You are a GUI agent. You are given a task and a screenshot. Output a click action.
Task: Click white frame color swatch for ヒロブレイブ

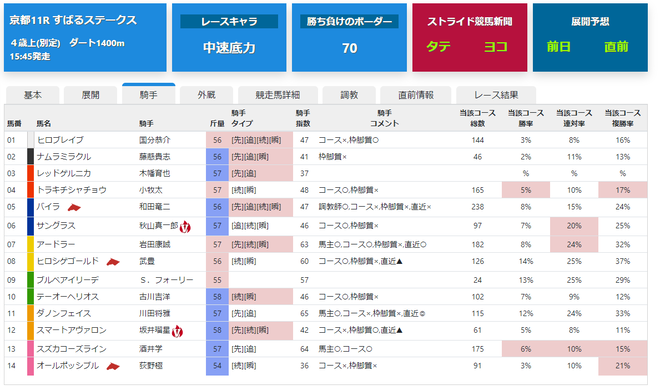(30, 140)
